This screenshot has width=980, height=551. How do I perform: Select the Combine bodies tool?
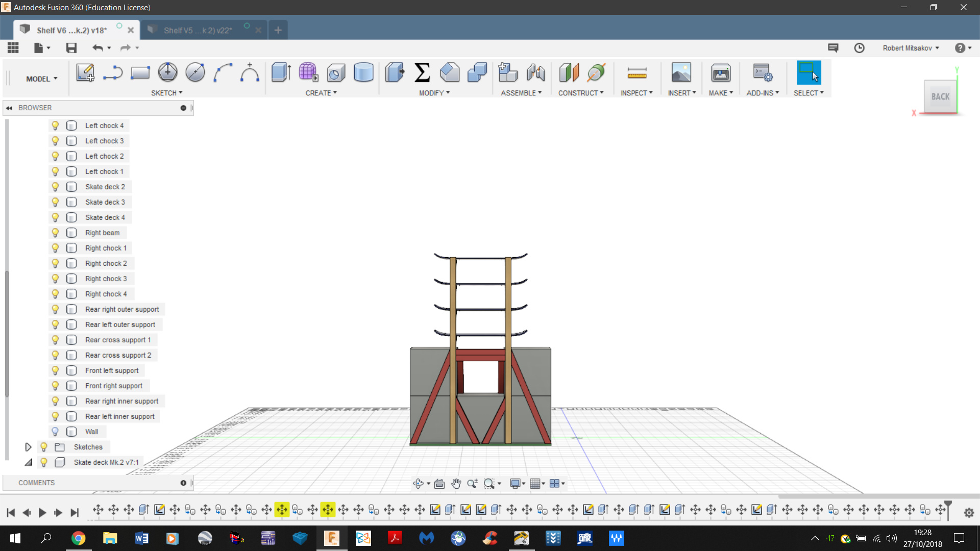(477, 72)
